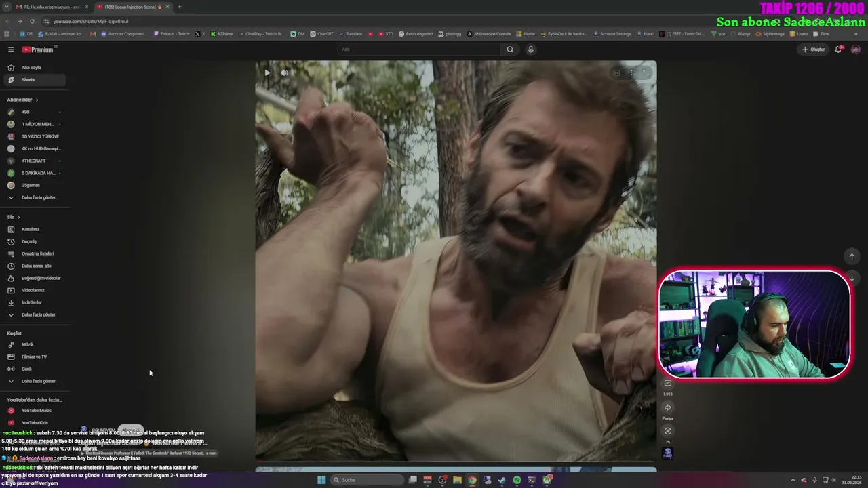Click the search magnifier button

pyautogui.click(x=510, y=49)
